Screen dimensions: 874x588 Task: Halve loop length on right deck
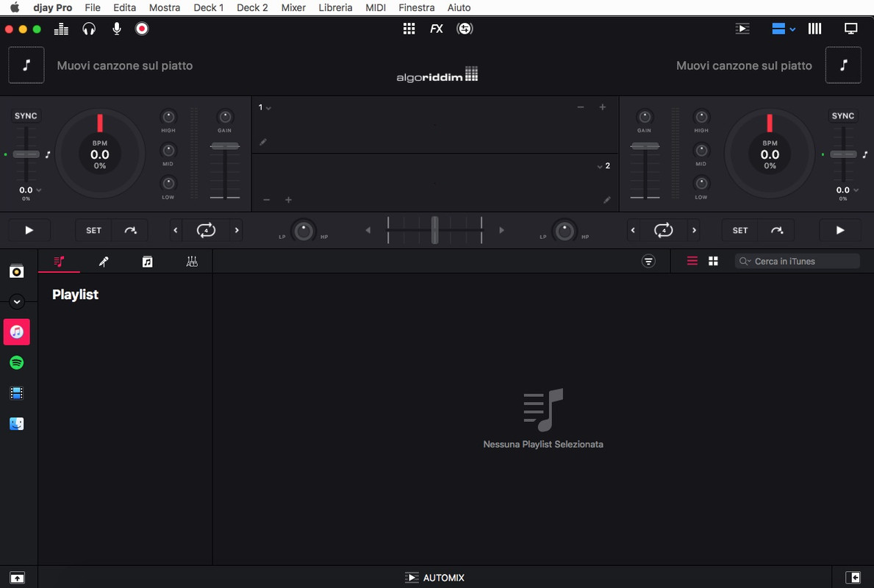[633, 230]
